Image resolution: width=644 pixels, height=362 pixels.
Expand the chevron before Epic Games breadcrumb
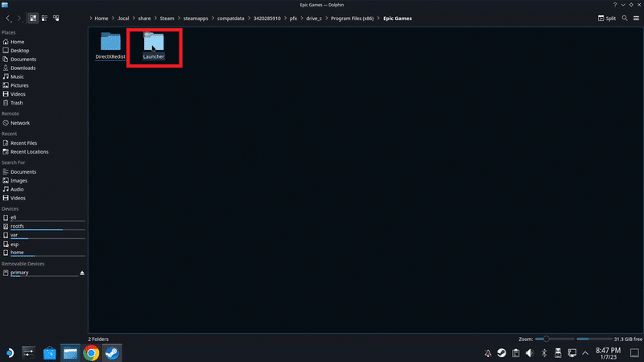click(378, 18)
